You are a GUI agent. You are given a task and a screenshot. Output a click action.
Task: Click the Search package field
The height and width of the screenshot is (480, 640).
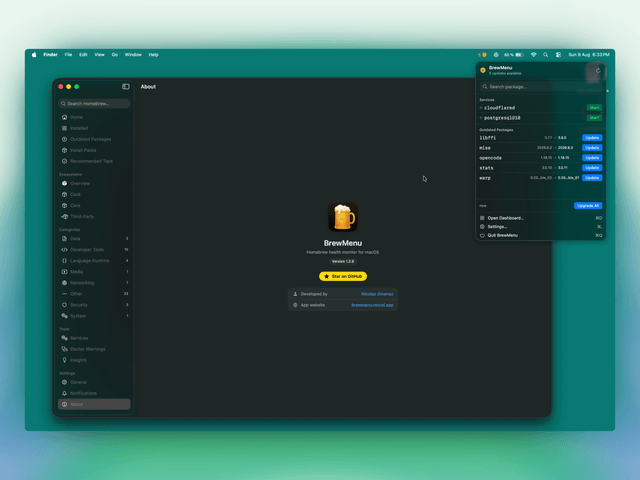point(541,87)
